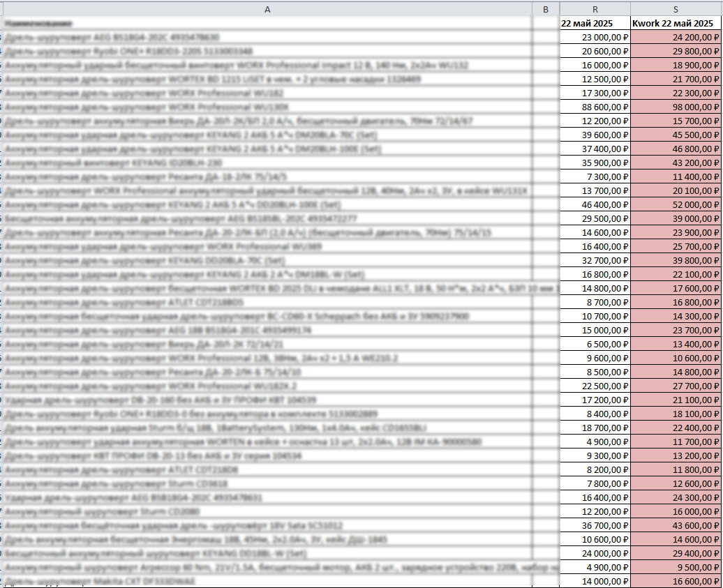Viewport: 723px width, 588px height.
Task: Select the 88 600,00 ₽ price cell
Action: 595,107
